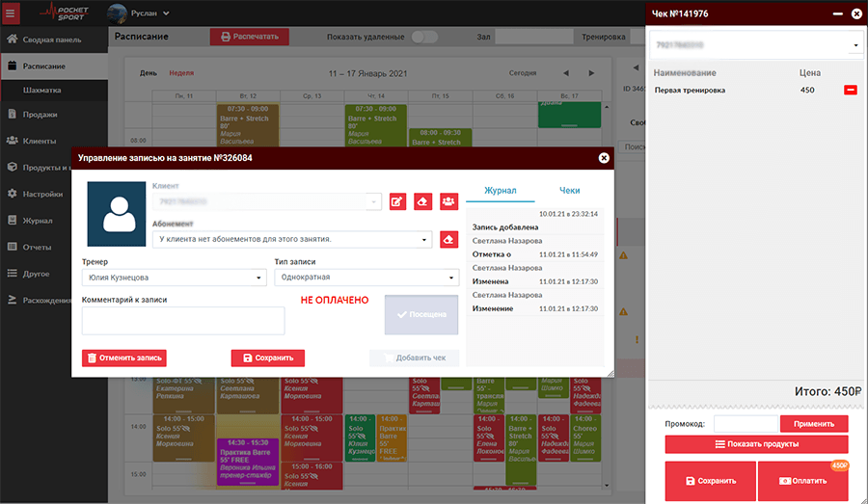Go to next week arrow
Viewport: 868px width, 504px height.
(591, 73)
